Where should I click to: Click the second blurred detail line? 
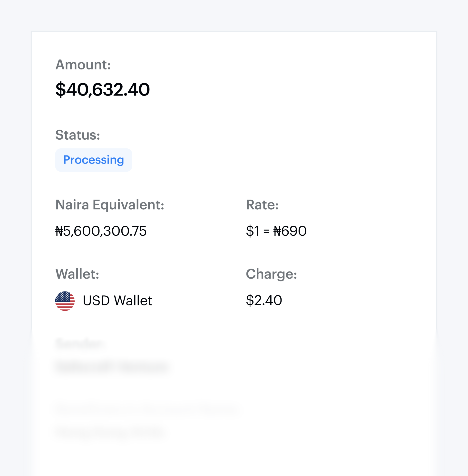pos(109,432)
